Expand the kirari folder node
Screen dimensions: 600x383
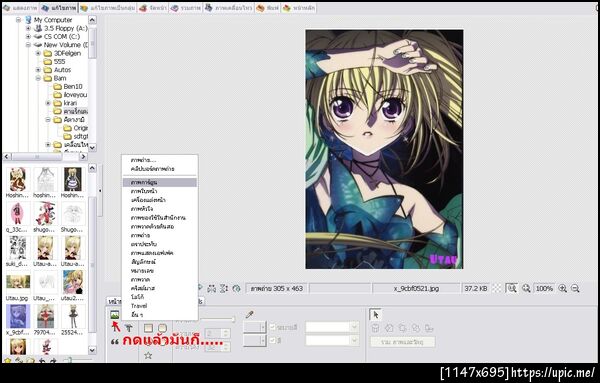48,103
